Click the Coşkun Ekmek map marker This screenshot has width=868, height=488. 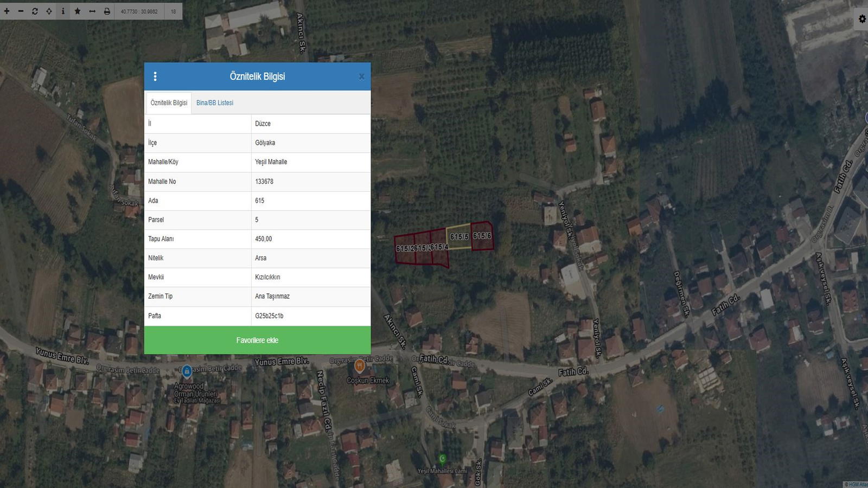[x=359, y=367]
